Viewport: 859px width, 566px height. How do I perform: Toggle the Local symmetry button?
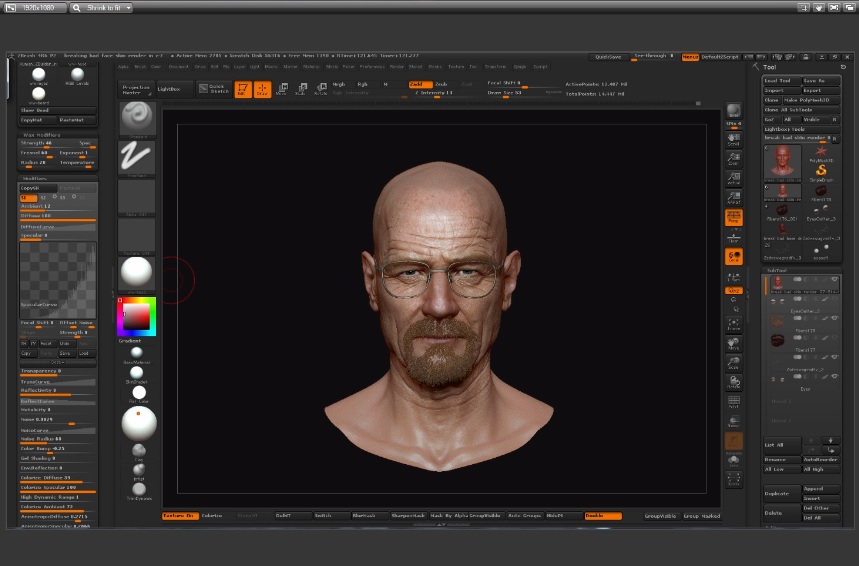click(x=734, y=256)
